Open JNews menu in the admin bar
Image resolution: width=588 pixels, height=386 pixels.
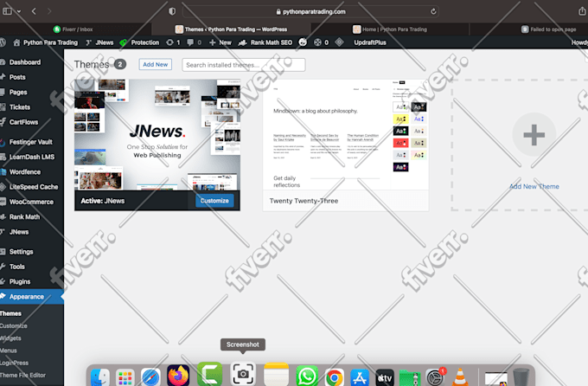point(99,42)
